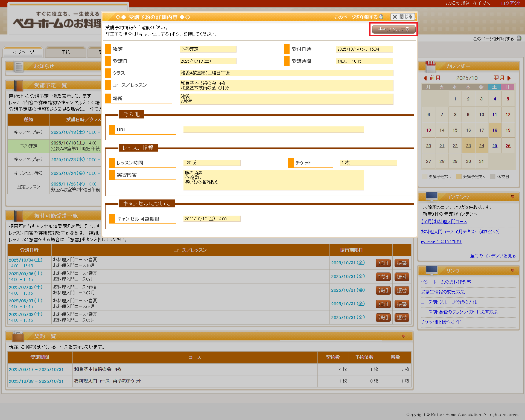Image resolution: width=525 pixels, height=420 pixels.
Task: Click the printer icon in dialog header
Action: 381,17
